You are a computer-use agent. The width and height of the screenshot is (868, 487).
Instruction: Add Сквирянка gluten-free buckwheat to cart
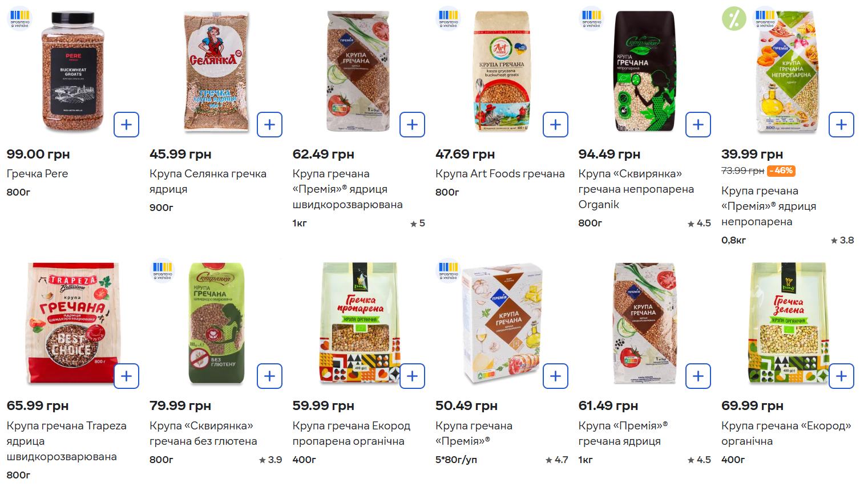tap(269, 376)
